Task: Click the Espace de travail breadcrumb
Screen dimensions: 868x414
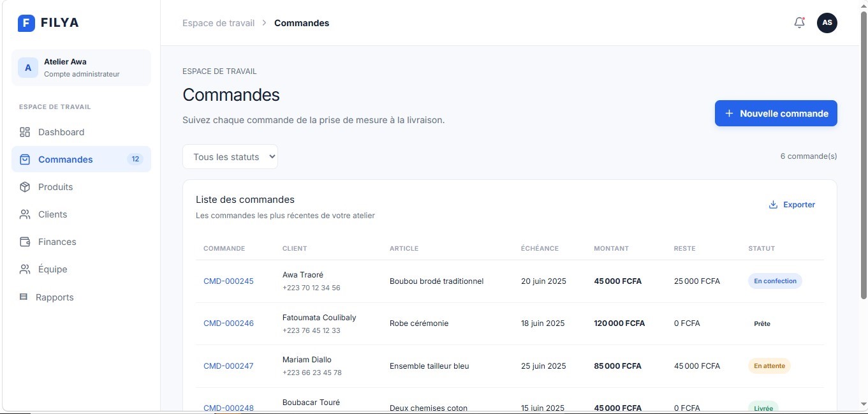Action: 218,23
